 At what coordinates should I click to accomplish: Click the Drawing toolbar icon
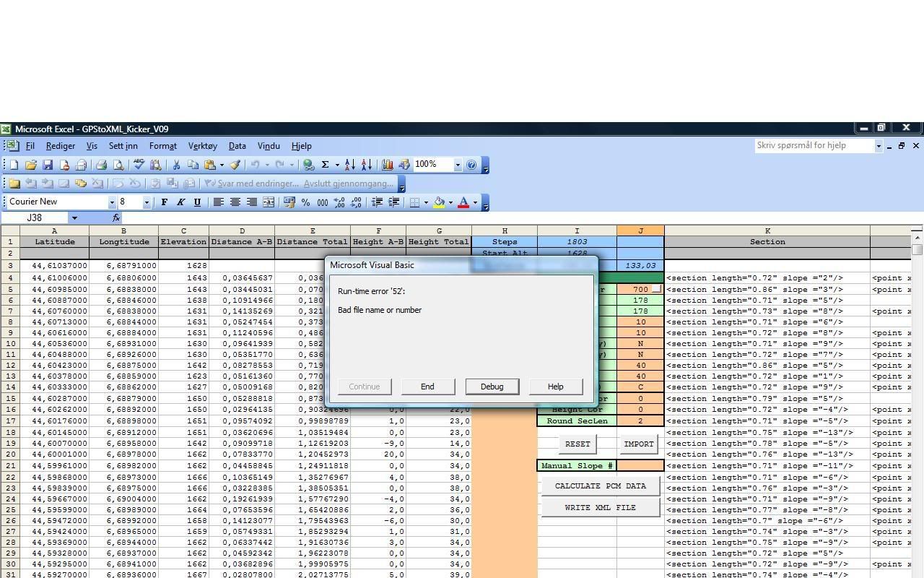[404, 165]
